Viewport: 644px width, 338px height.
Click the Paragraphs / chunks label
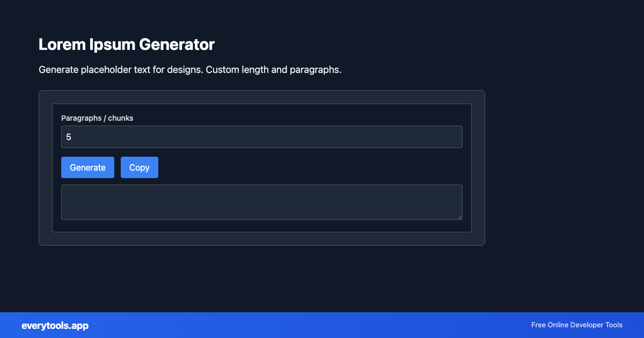[97, 118]
